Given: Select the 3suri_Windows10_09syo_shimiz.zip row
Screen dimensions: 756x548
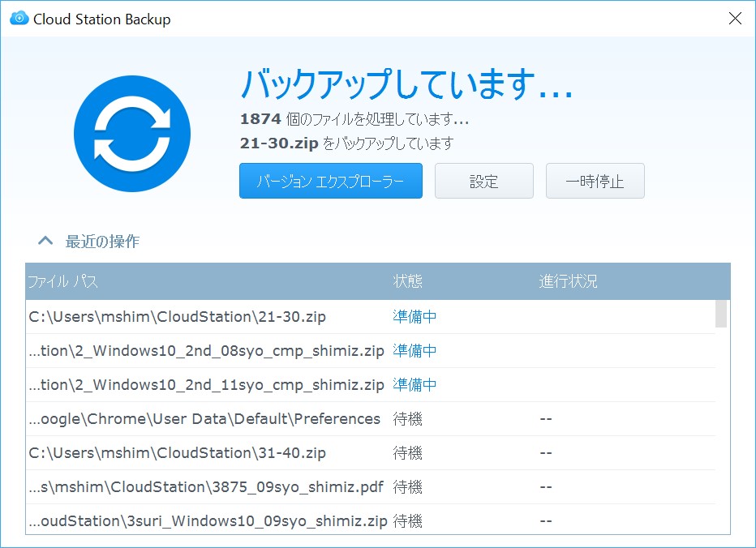Looking at the screenshot, I should (x=199, y=520).
